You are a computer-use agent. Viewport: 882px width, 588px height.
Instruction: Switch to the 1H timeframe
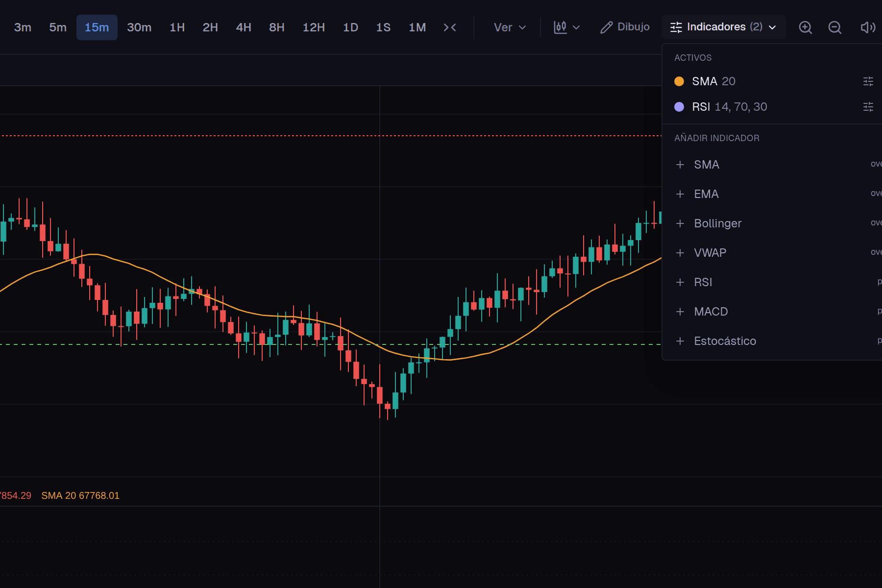(x=177, y=27)
